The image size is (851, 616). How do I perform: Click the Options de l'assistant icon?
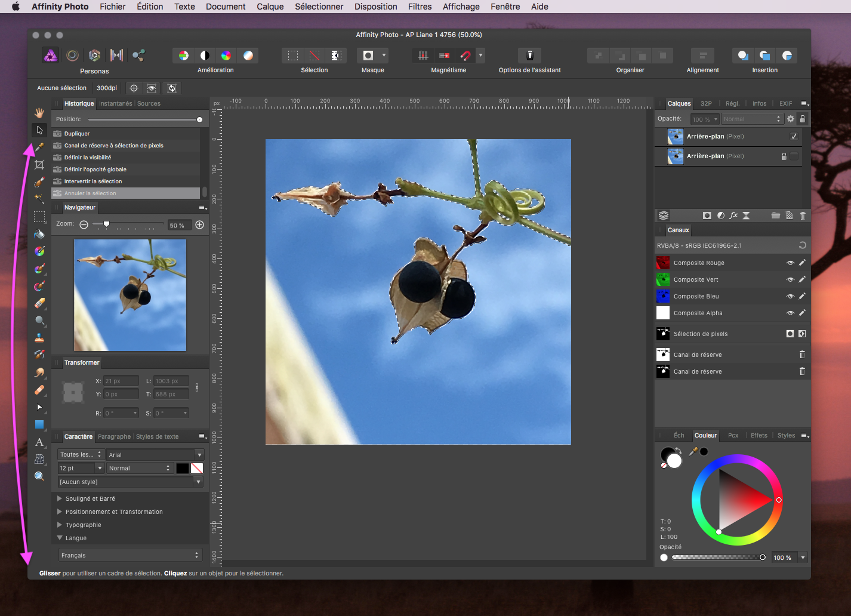(x=529, y=56)
